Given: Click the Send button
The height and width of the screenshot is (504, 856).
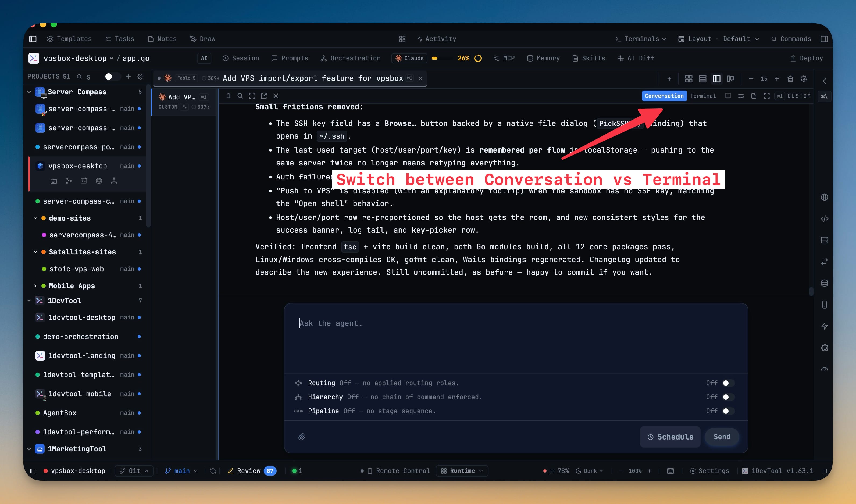Looking at the screenshot, I should tap(722, 437).
